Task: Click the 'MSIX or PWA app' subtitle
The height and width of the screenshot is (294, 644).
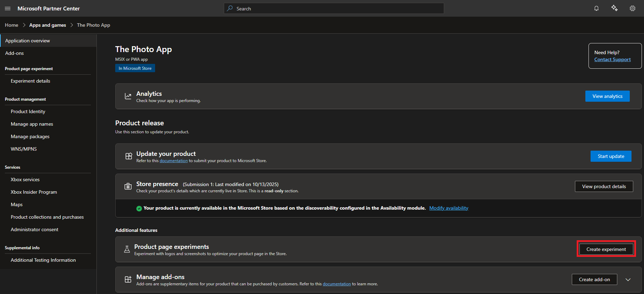Action: [x=132, y=59]
